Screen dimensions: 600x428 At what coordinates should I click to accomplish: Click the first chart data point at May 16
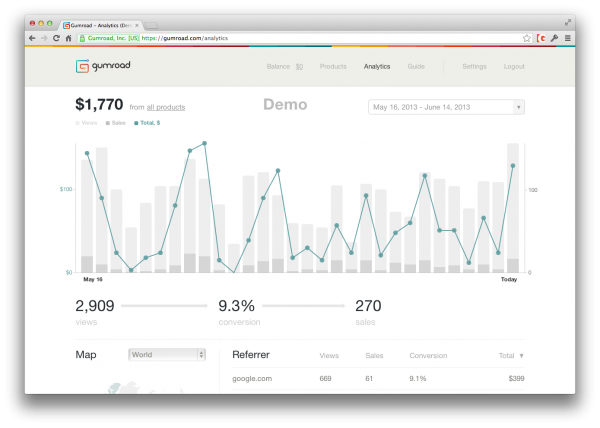[x=87, y=153]
